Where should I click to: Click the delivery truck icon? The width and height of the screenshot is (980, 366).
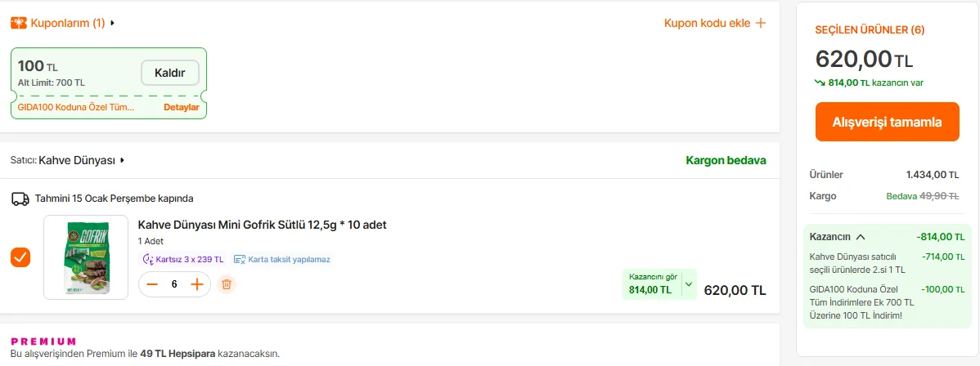[20, 199]
